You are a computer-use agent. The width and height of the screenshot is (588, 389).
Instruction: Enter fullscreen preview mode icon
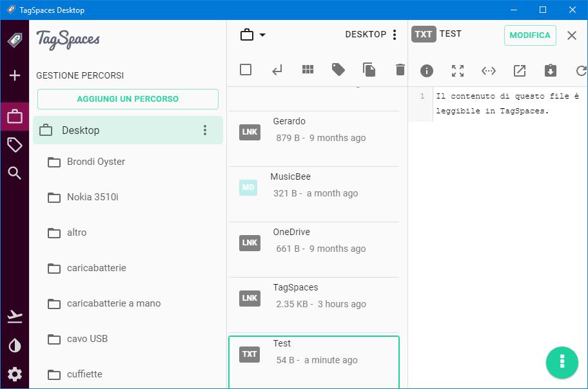458,71
